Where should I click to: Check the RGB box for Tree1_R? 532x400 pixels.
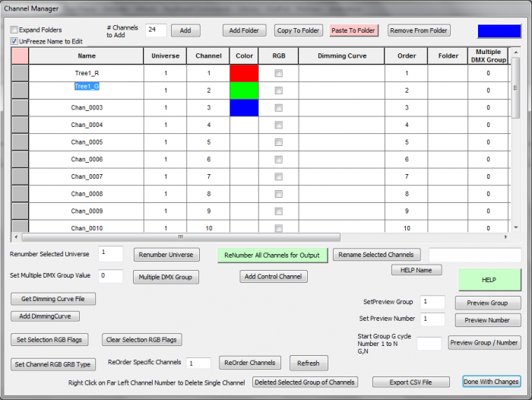pyautogui.click(x=278, y=73)
